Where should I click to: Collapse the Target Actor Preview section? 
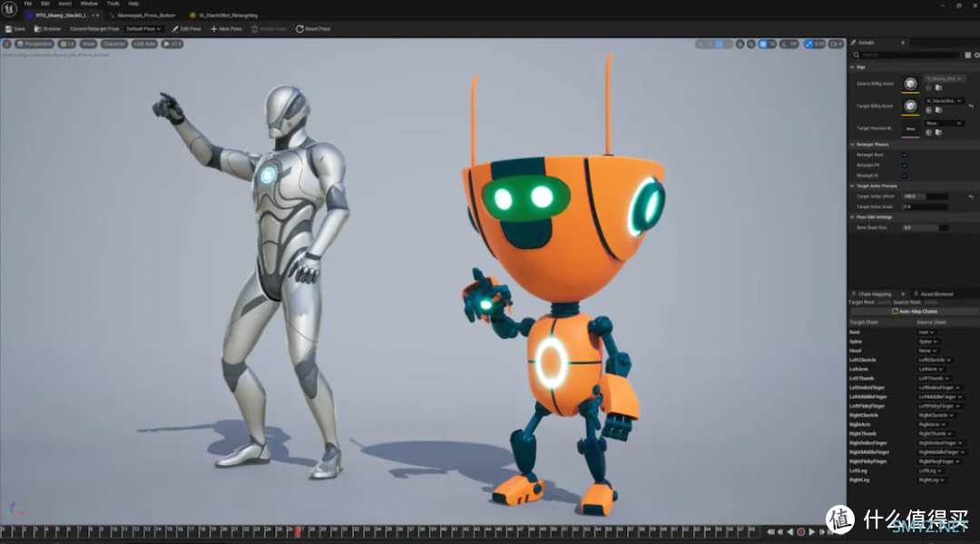pos(852,185)
